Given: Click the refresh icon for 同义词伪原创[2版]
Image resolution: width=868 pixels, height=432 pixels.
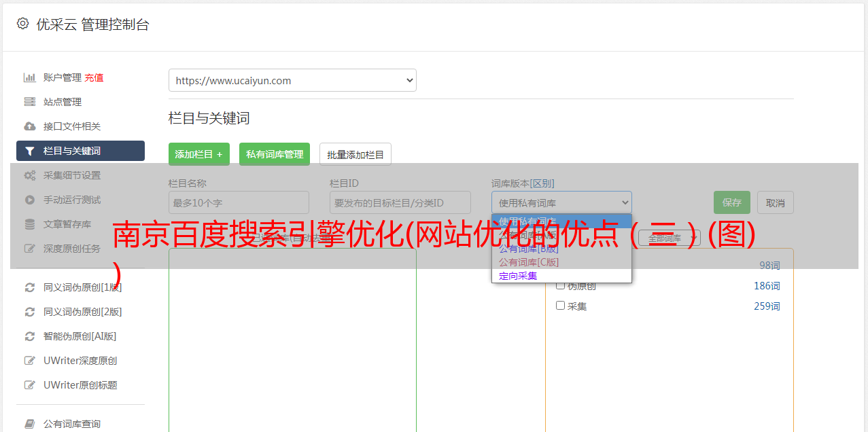Looking at the screenshot, I should point(30,312).
